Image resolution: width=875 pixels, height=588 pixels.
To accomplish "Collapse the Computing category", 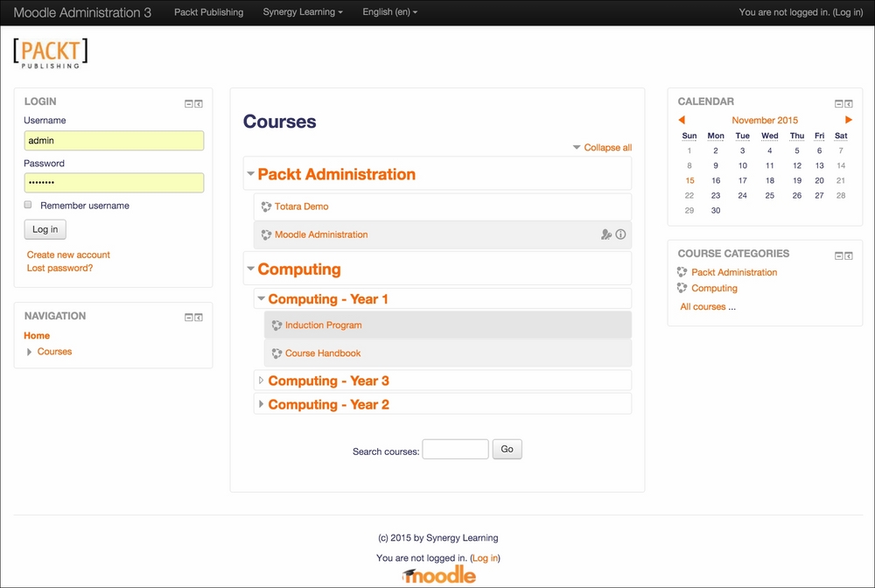I will tap(250, 269).
